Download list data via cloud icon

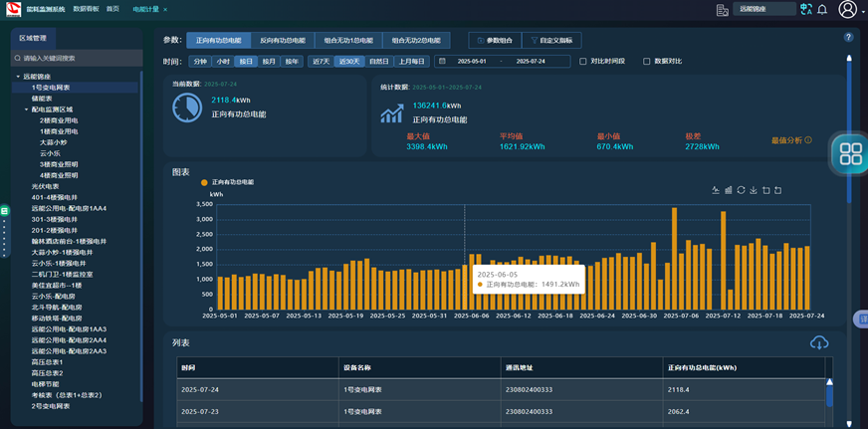[818, 343]
